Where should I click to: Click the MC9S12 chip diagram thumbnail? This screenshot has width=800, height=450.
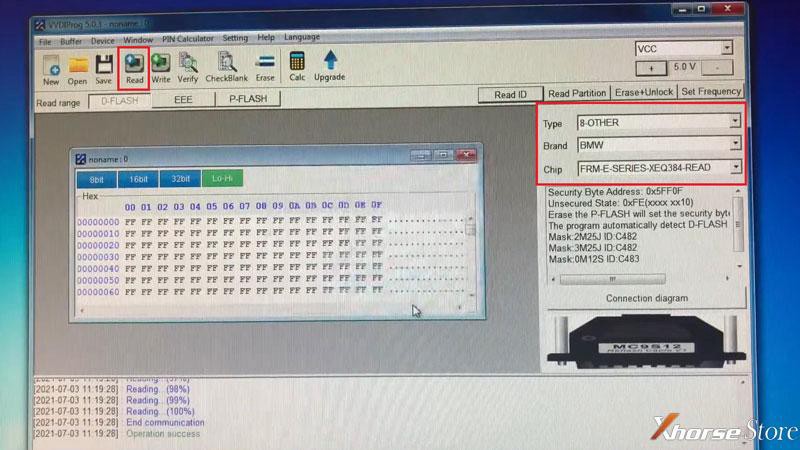pos(646,341)
